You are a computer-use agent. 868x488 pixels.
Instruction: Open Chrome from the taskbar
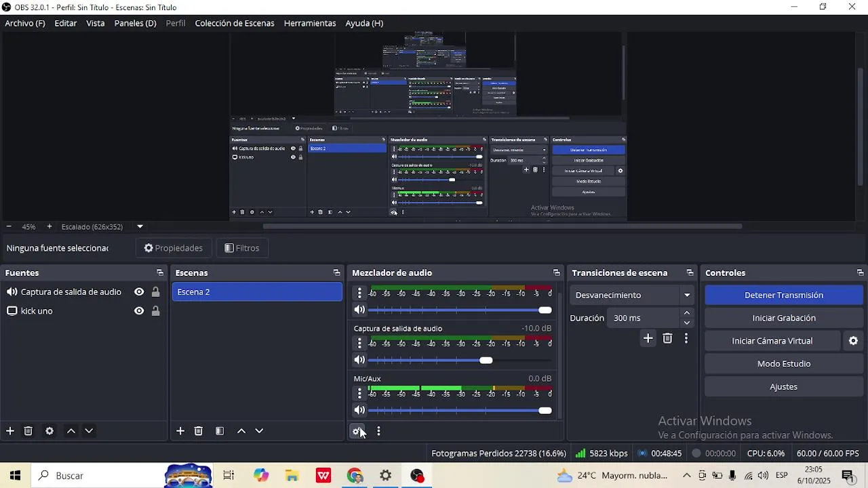tap(355, 476)
